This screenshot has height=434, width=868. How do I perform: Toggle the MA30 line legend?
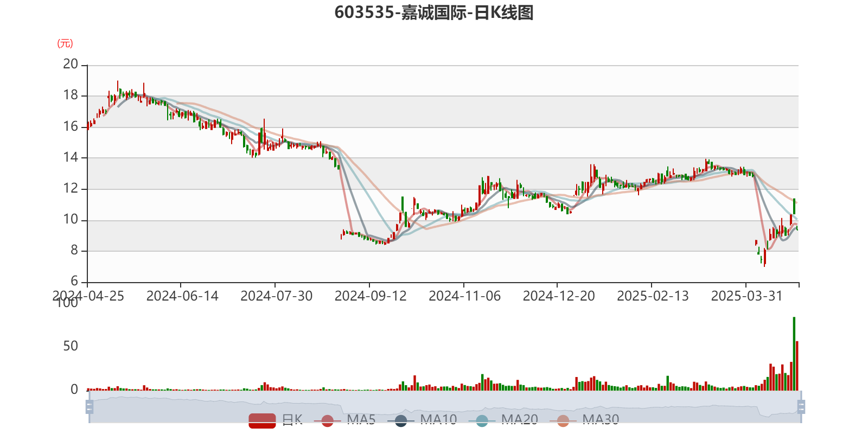[x=584, y=420]
